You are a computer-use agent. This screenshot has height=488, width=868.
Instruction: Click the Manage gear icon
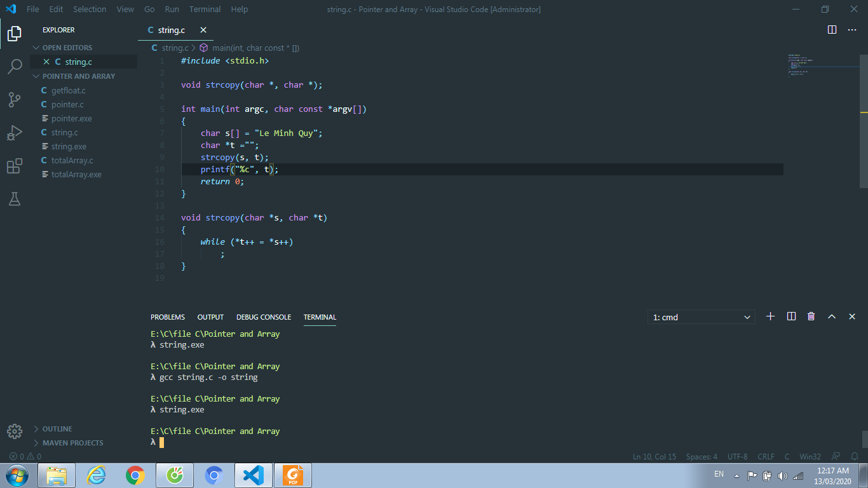(15, 431)
